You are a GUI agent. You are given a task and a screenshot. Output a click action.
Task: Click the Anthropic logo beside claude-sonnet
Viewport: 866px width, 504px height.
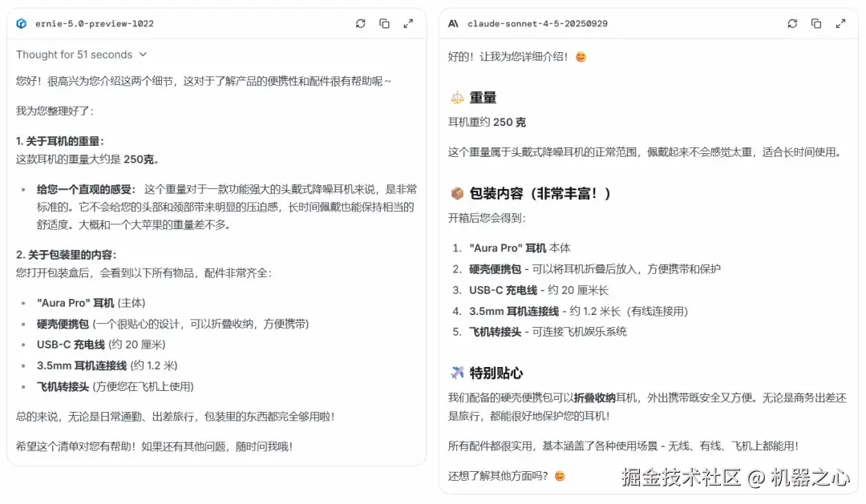(453, 23)
